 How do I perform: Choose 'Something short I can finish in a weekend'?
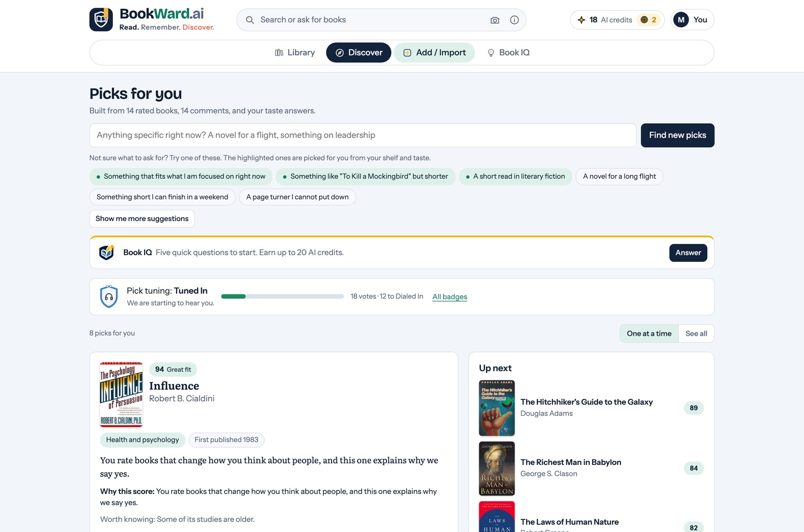pos(162,197)
